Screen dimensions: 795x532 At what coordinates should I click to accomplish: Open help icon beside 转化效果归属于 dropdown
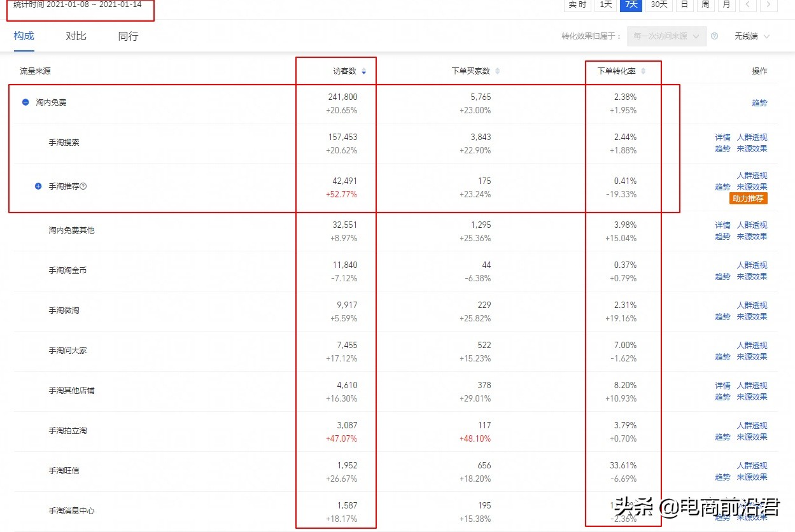point(715,36)
